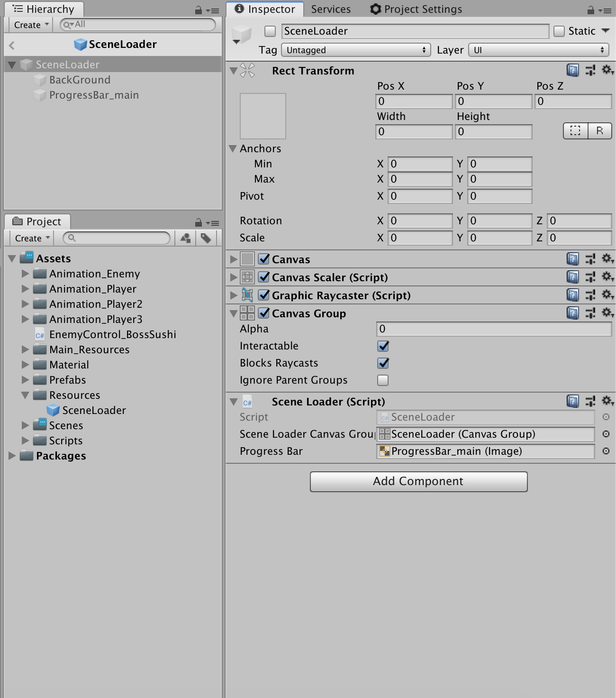Open Graphic Raycaster help reference icon
Screen dimensions: 616x698
pyautogui.click(x=572, y=295)
